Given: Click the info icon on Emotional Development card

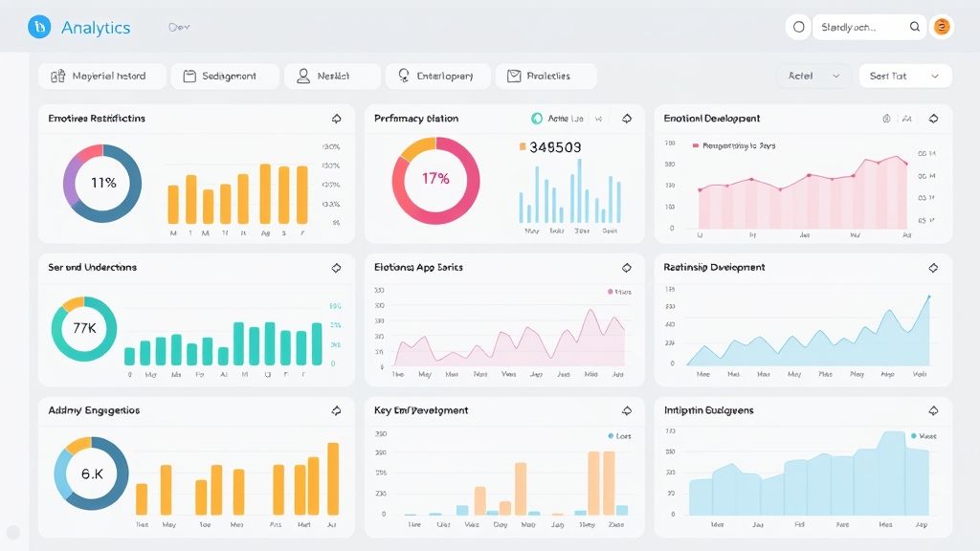Looking at the screenshot, I should (x=886, y=119).
